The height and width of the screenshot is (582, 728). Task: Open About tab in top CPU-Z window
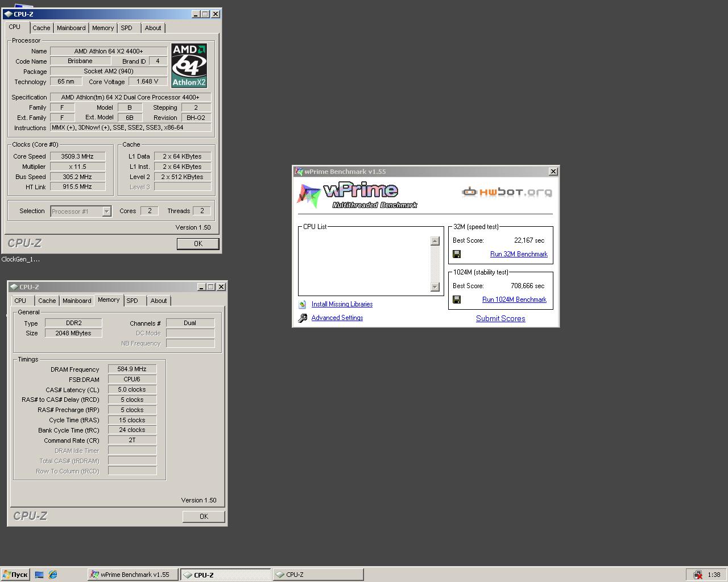point(153,28)
